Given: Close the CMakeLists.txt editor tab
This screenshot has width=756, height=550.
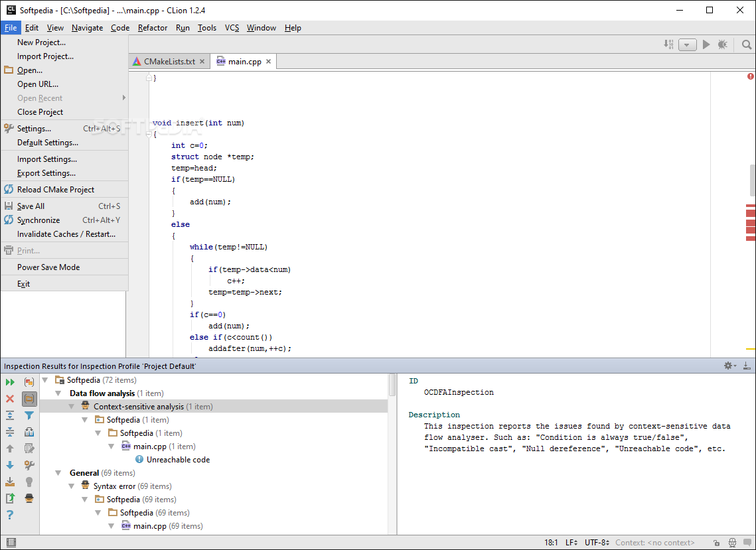Looking at the screenshot, I should click(202, 62).
